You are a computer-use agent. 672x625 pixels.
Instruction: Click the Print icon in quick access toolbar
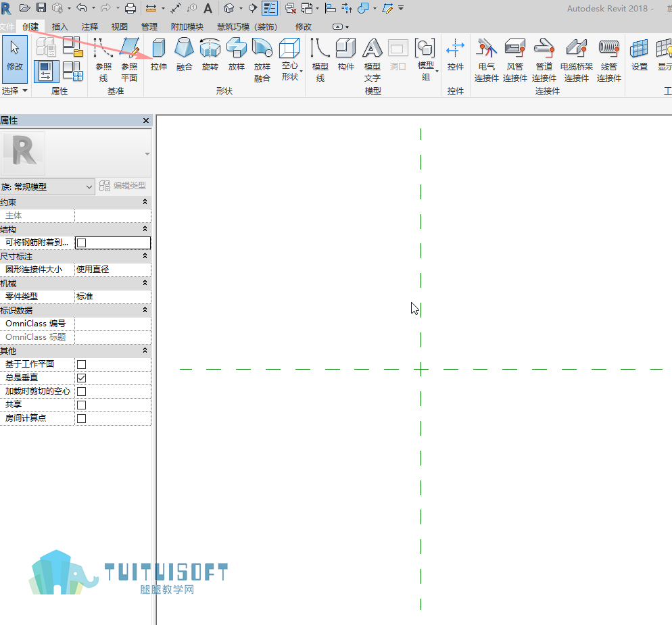pos(130,7)
